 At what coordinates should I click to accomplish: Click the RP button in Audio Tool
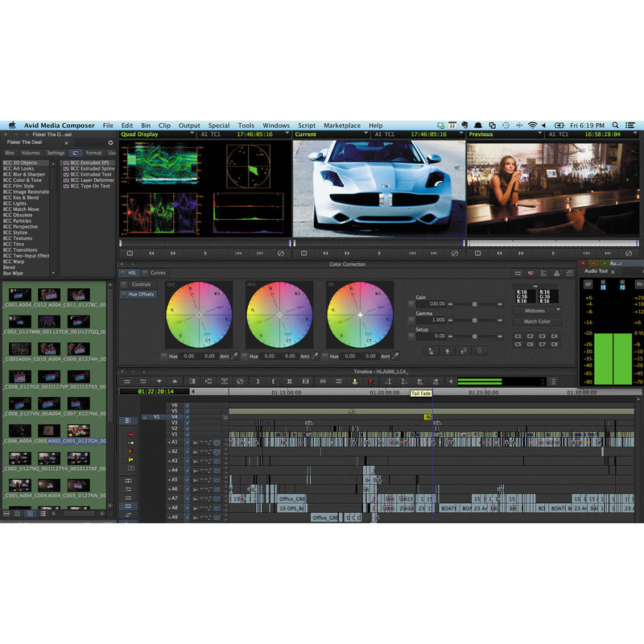[x=588, y=284]
